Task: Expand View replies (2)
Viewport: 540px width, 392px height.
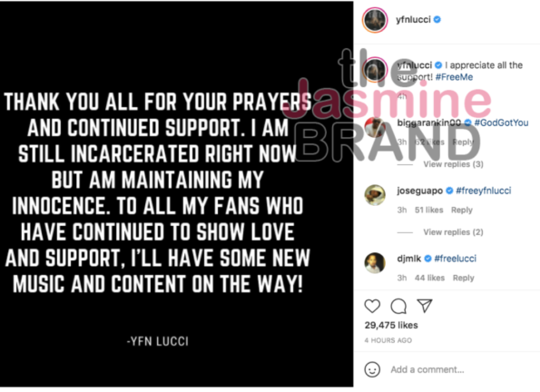Action: tap(453, 232)
